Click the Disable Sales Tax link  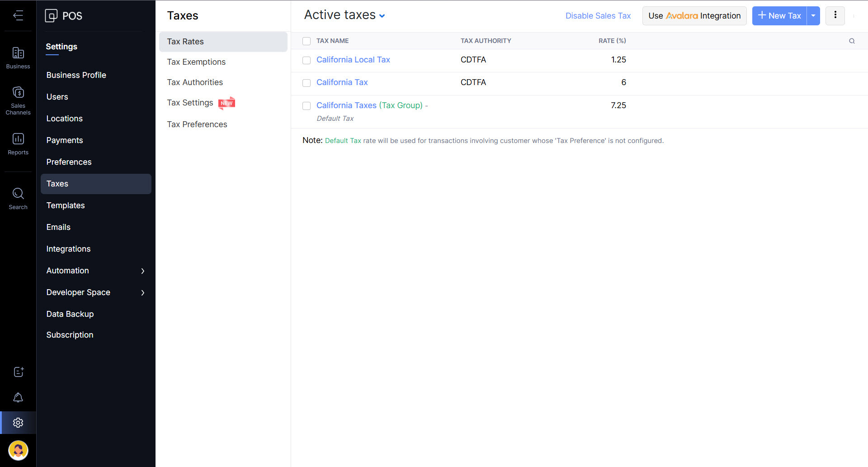598,16
